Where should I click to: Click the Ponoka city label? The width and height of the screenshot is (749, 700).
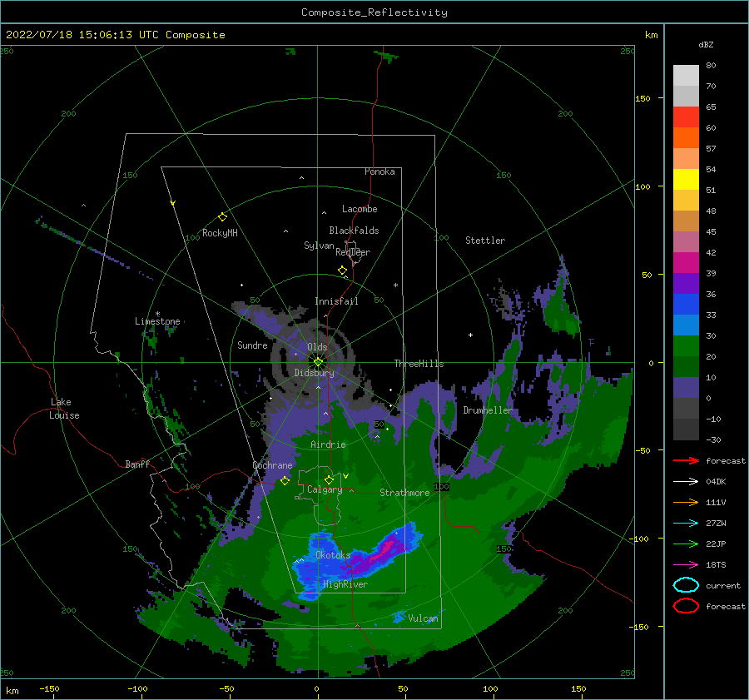point(379,171)
